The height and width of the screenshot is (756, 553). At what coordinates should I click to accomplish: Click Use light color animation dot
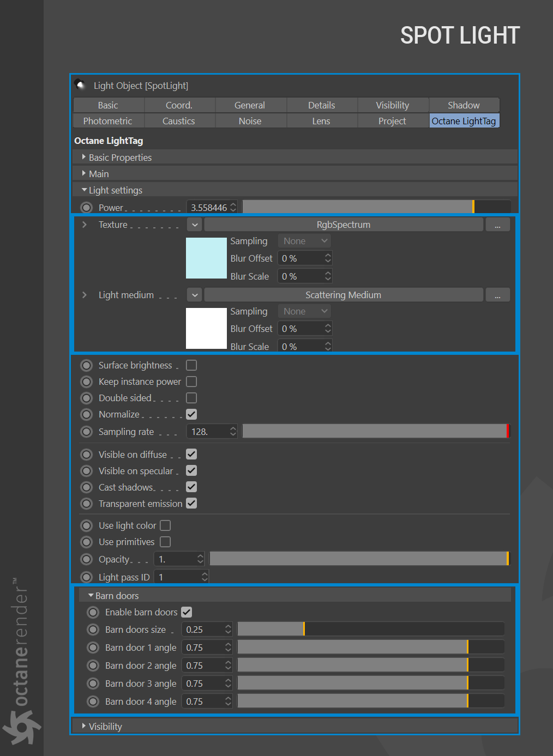(86, 525)
